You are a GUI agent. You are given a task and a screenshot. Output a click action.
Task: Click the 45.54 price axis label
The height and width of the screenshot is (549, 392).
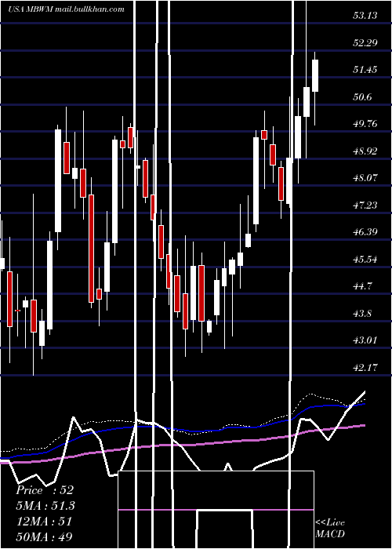point(365,260)
